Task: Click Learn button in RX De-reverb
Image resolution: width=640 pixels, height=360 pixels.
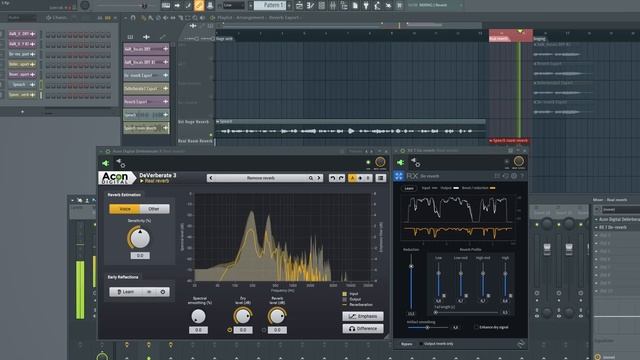Action: coord(409,188)
